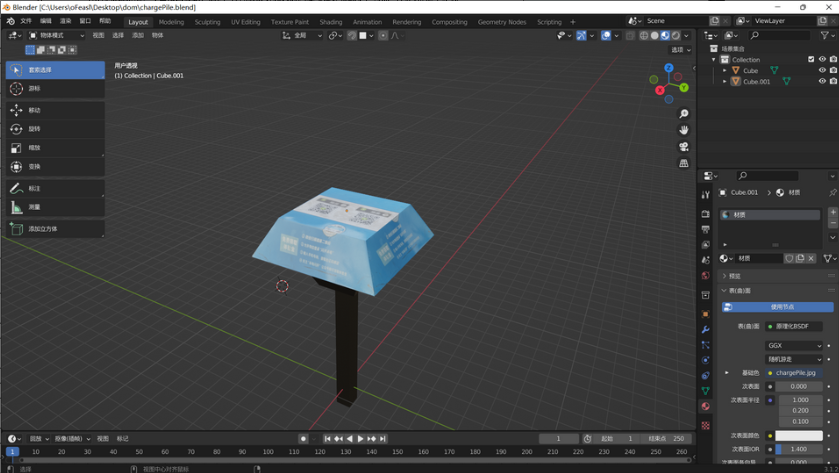
Task: Open the UV Editing workspace tab
Action: pyautogui.click(x=245, y=21)
